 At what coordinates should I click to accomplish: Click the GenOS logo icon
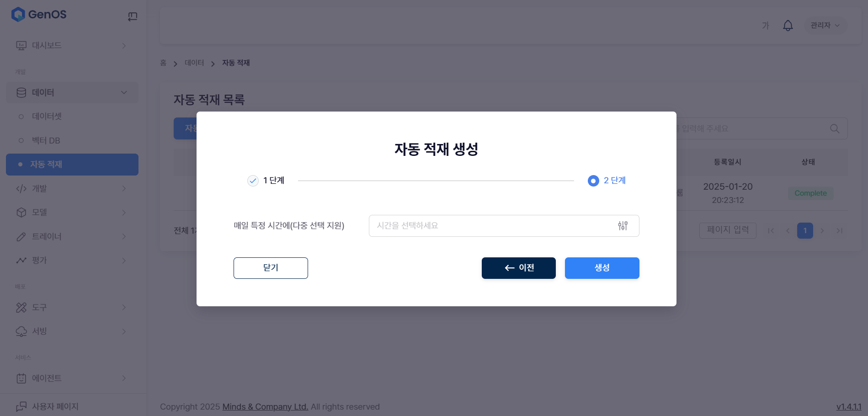click(x=18, y=15)
